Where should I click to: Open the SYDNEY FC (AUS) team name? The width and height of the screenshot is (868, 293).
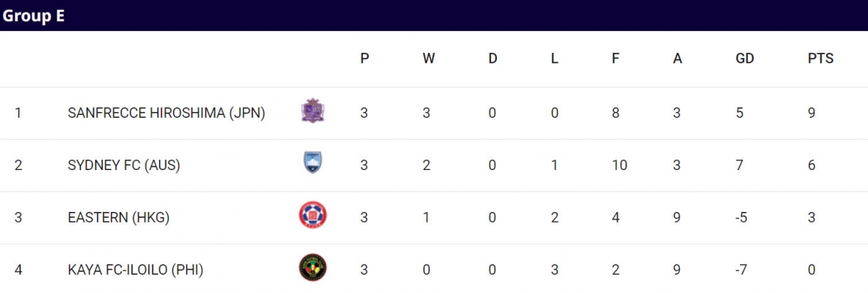[124, 166]
